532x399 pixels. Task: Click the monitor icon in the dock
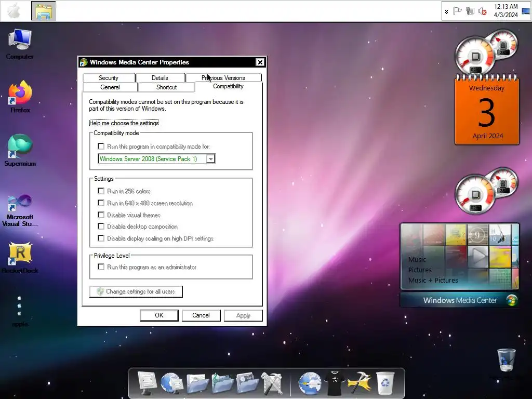pos(147,383)
